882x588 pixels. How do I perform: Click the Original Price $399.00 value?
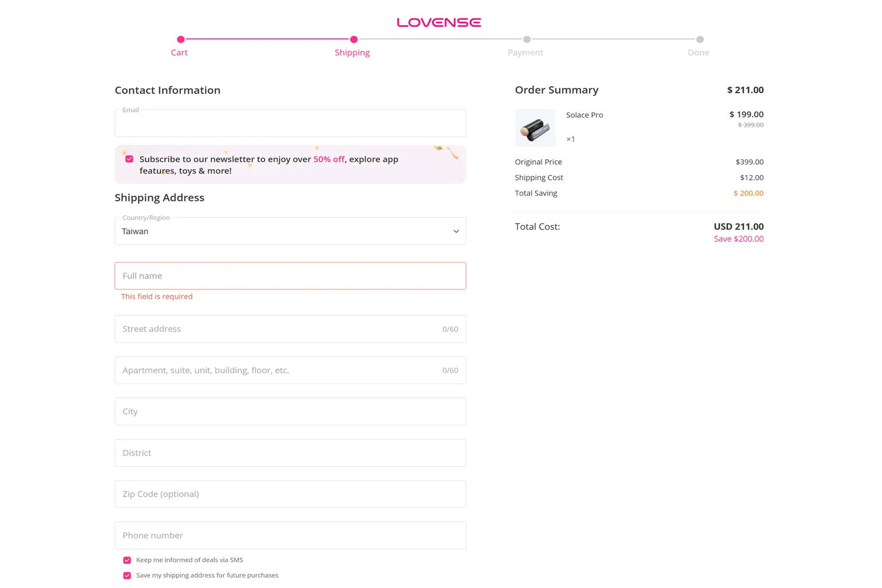tap(749, 162)
